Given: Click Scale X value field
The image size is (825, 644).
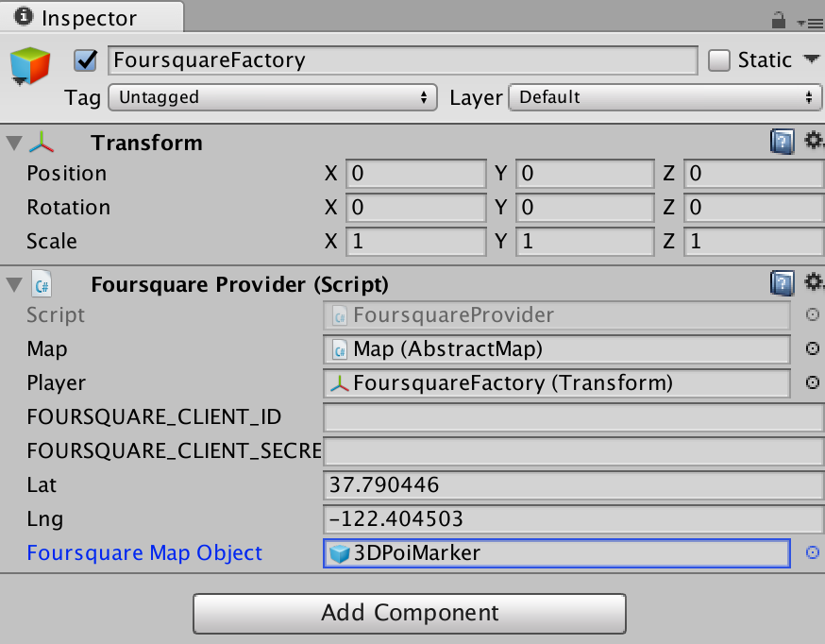Looking at the screenshot, I should point(415,242).
